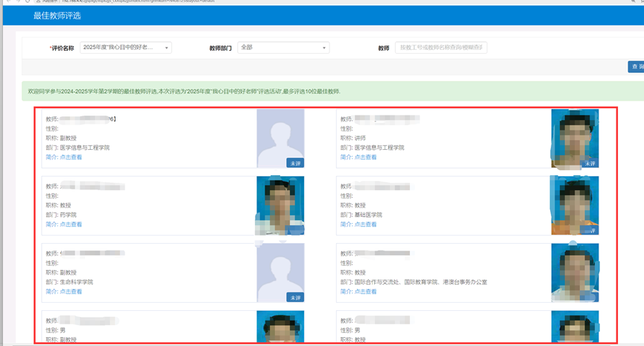644x346 pixels.
Task: Click placeholder avatar of 生命科学学院 teacher
Action: pyautogui.click(x=280, y=273)
